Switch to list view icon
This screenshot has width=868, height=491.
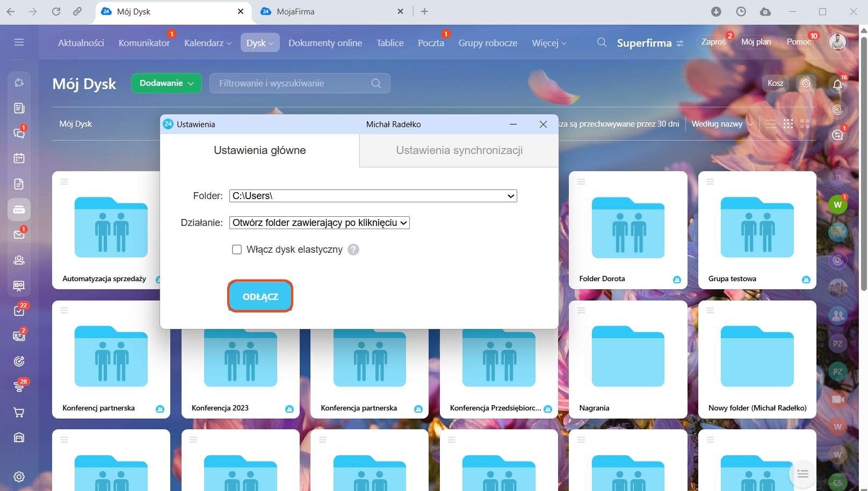pos(771,124)
